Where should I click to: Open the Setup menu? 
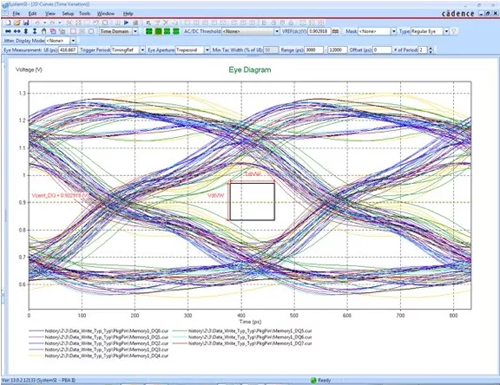point(68,14)
